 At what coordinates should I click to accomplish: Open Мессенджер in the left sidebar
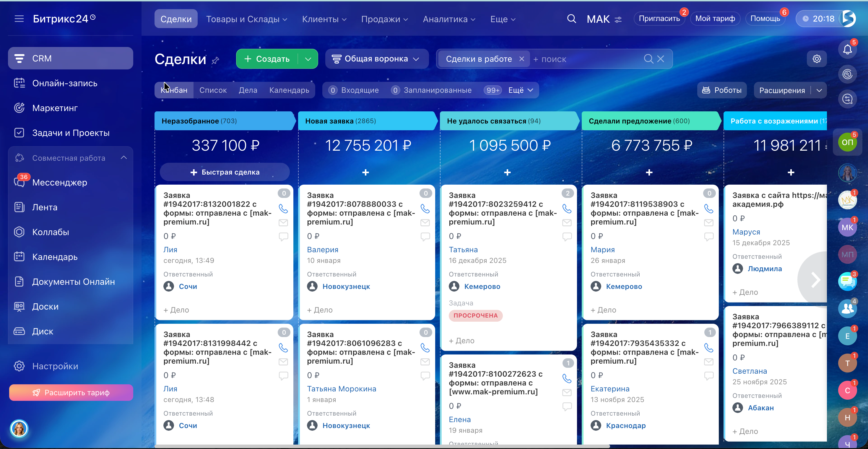(60, 183)
